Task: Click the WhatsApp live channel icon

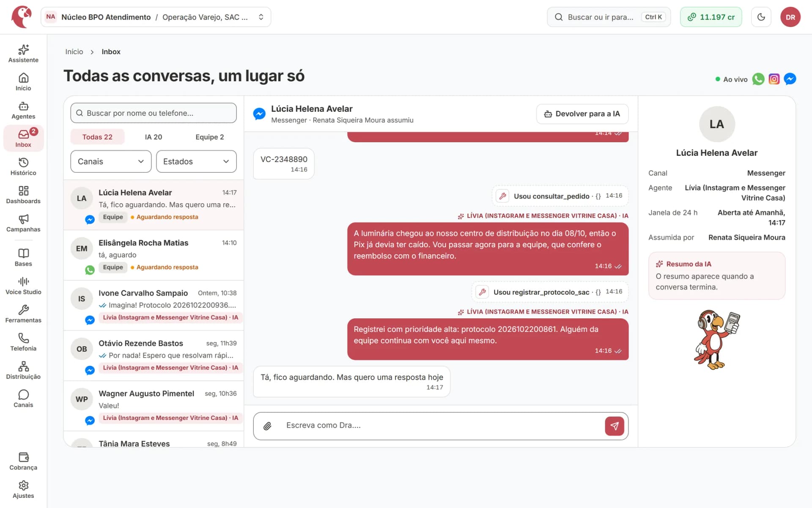Action: tap(758, 79)
